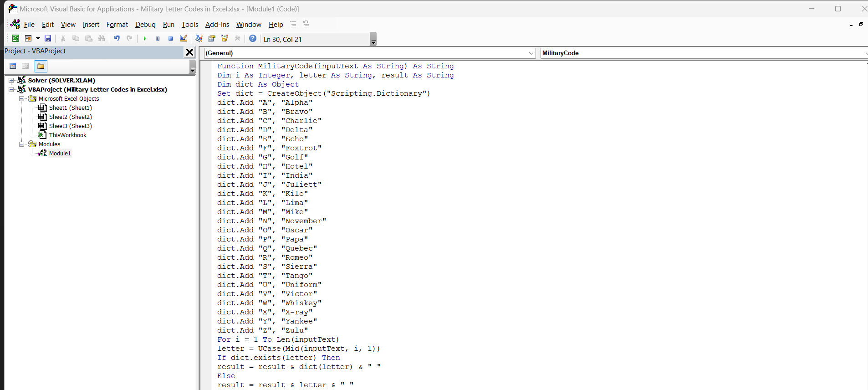Click the Project panel toolbar options arrow

tap(193, 67)
